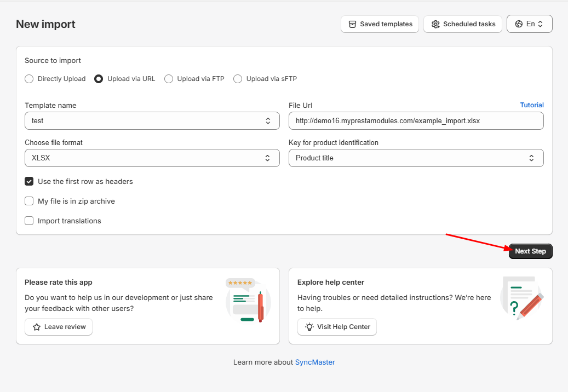Open Key for product identification dropdown

pyautogui.click(x=416, y=158)
